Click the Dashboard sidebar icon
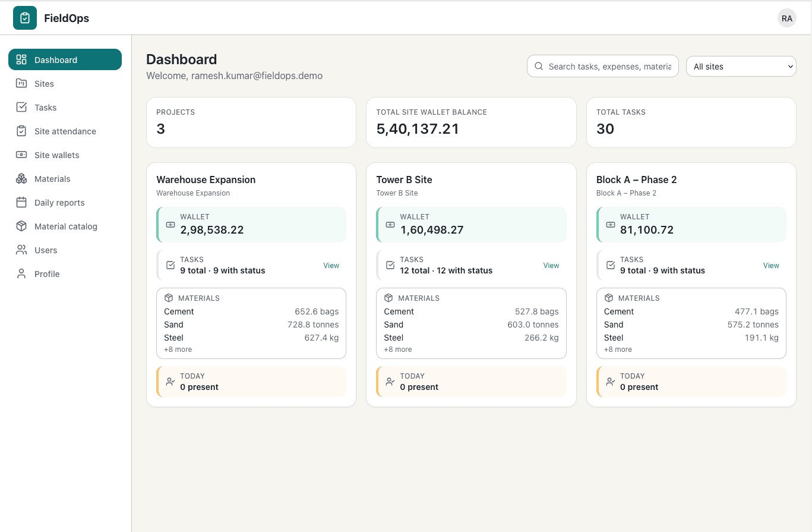The image size is (812, 532). 21,59
